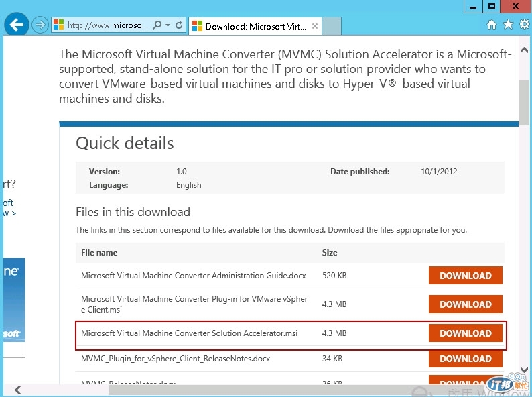
Task: Click the horizontal scrollbar left arrow
Action: [17, 390]
